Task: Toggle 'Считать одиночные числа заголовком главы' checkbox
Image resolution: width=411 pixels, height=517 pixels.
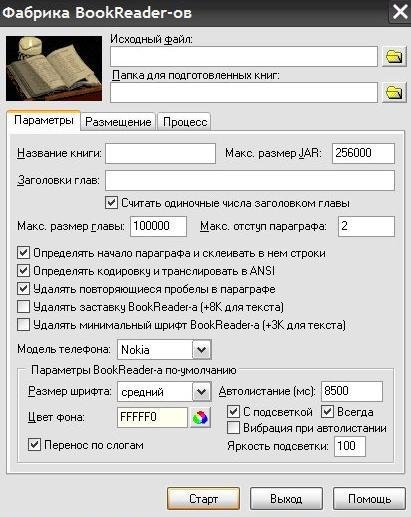Action: point(111,203)
